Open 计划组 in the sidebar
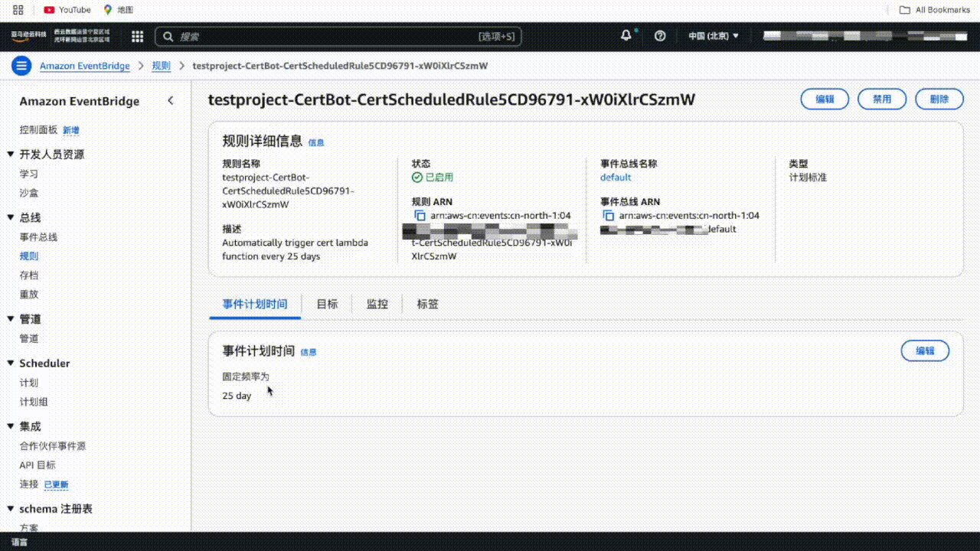This screenshot has height=551, width=980. point(34,402)
